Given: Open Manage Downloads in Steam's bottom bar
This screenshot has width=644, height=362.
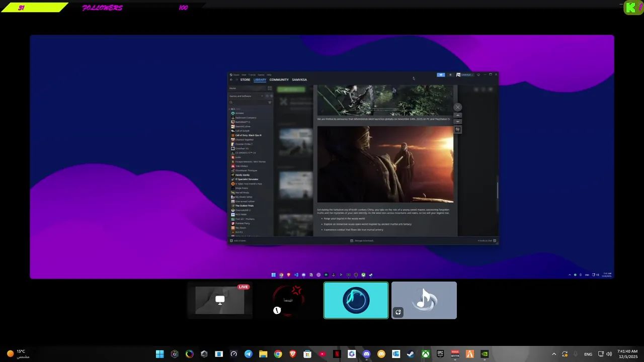Looking at the screenshot, I should coord(362,241).
